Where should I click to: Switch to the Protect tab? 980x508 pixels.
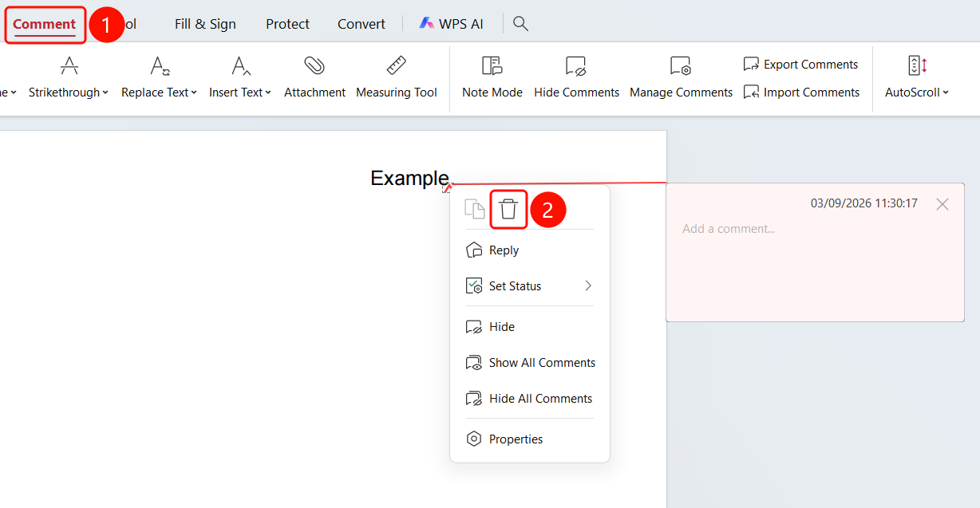(x=287, y=24)
